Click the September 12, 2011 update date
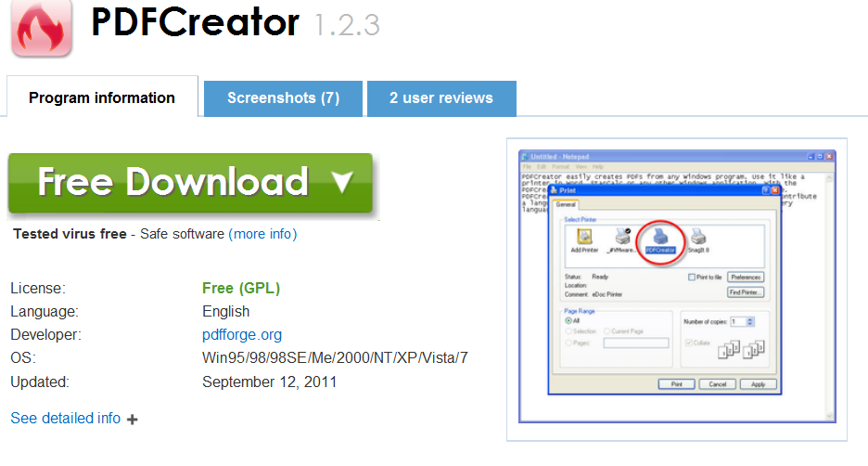Viewport: 868px width, 466px height. pos(270,382)
